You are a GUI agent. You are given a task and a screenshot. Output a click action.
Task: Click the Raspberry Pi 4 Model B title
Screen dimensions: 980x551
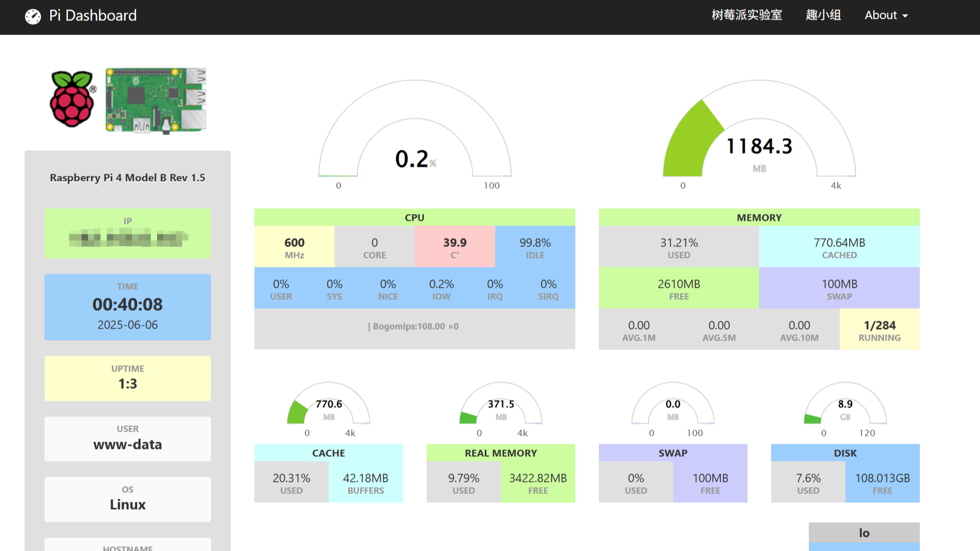click(128, 178)
